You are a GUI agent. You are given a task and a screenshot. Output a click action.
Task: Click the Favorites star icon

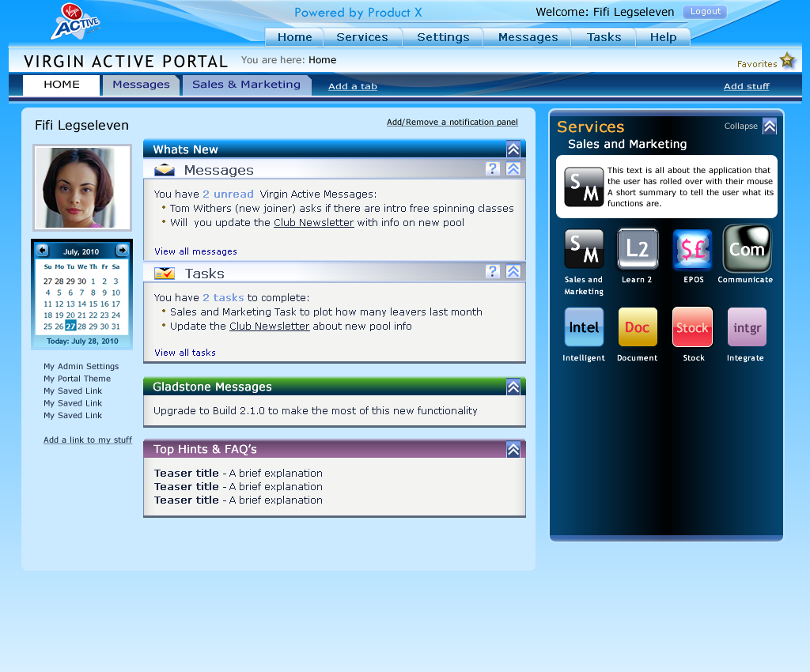pyautogui.click(x=787, y=60)
